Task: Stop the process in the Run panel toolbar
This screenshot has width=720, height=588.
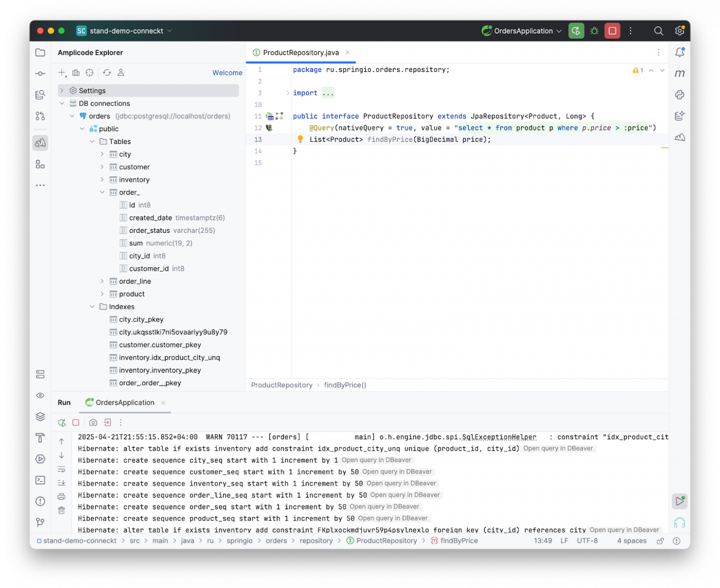Action: pyautogui.click(x=76, y=422)
